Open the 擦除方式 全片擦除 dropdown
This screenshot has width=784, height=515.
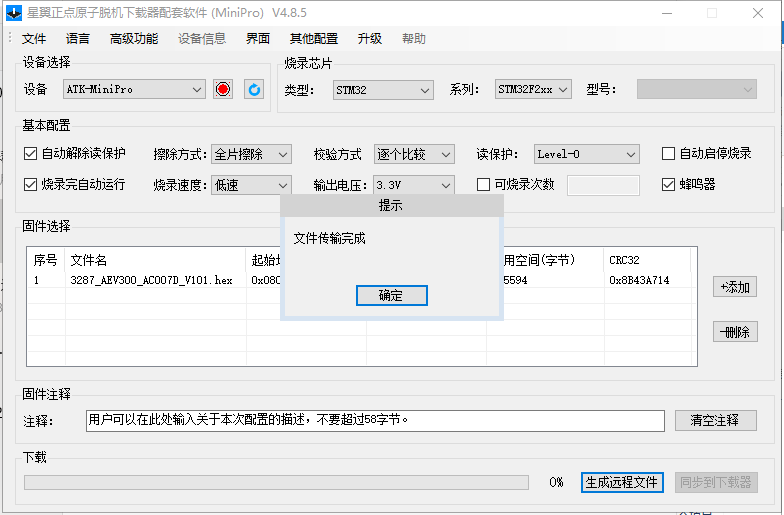tap(251, 154)
